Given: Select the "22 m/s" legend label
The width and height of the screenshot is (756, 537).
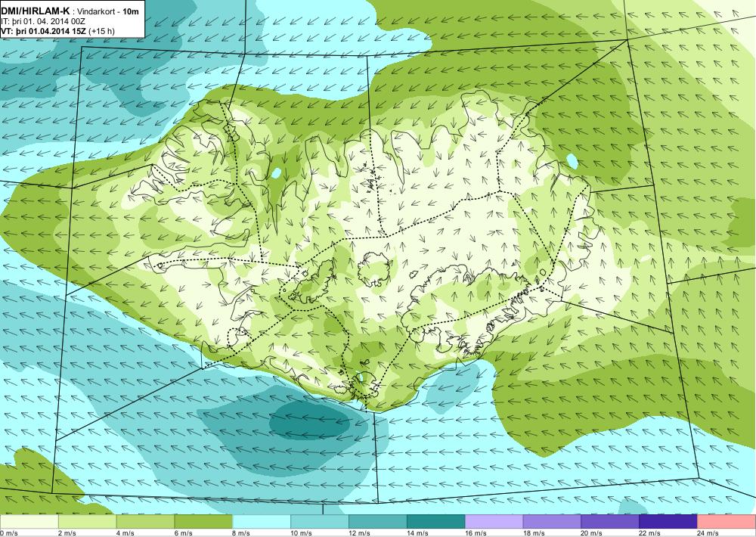Looking at the screenshot, I should (x=649, y=533).
